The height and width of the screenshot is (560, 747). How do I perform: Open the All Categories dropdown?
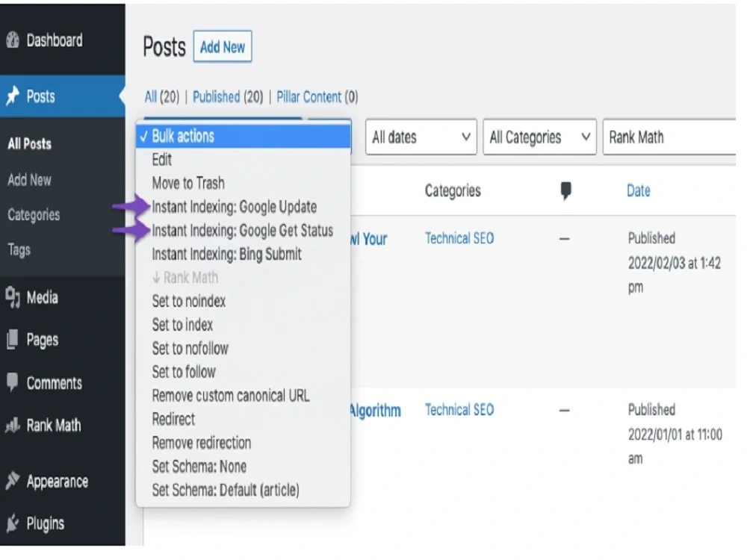pyautogui.click(x=540, y=137)
